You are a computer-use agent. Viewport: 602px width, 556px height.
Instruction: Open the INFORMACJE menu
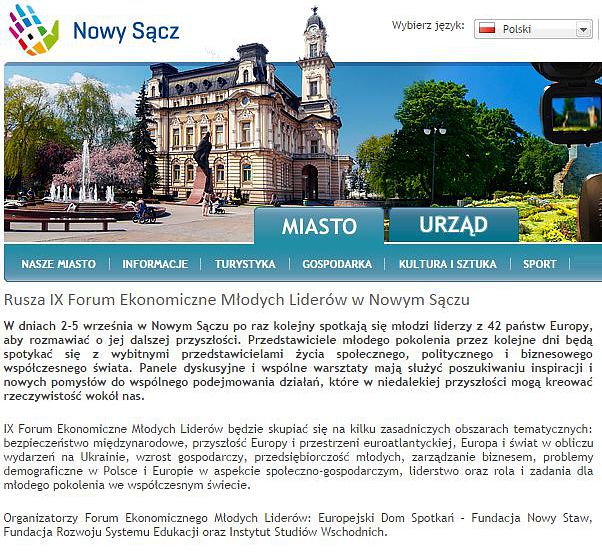tap(155, 264)
